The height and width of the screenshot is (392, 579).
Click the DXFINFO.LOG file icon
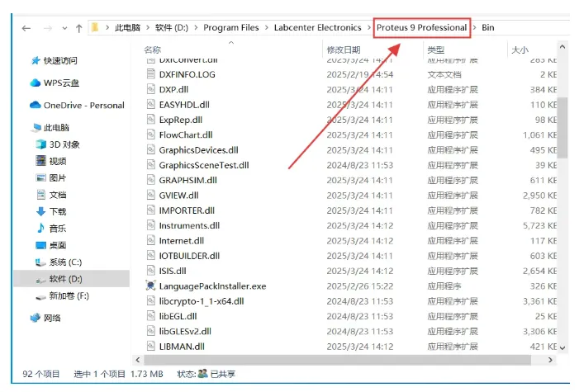click(x=150, y=74)
